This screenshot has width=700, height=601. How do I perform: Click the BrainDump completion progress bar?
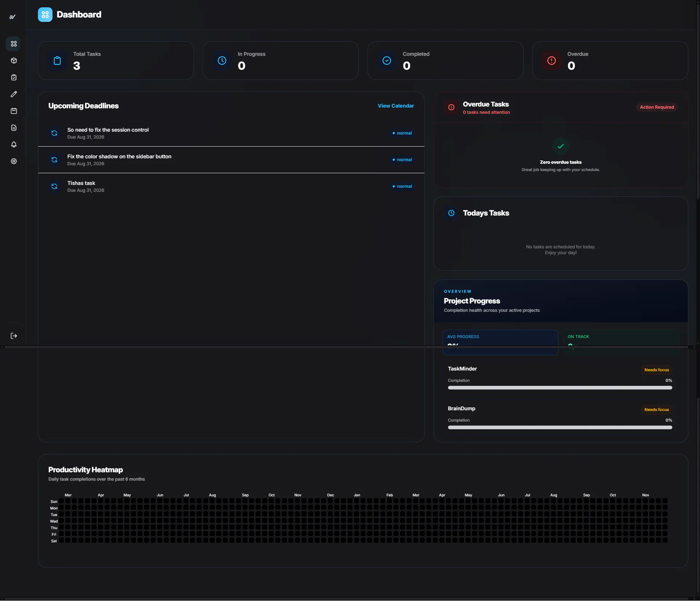(560, 427)
